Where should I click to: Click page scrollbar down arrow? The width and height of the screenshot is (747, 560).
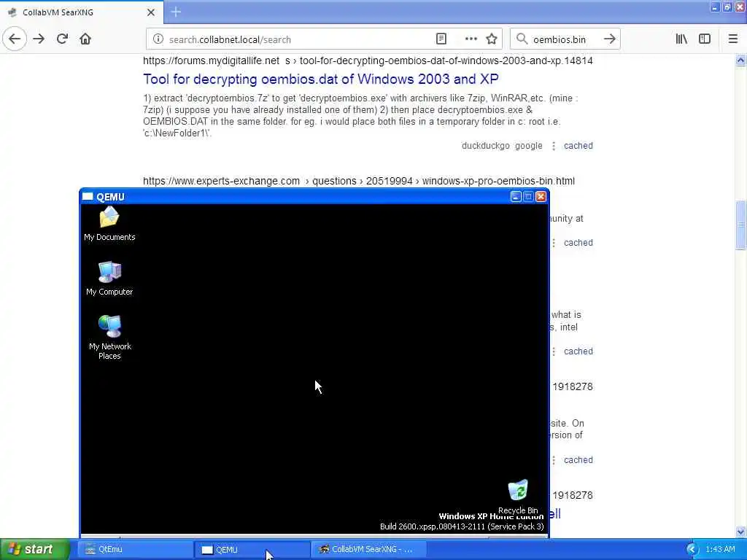click(x=740, y=532)
